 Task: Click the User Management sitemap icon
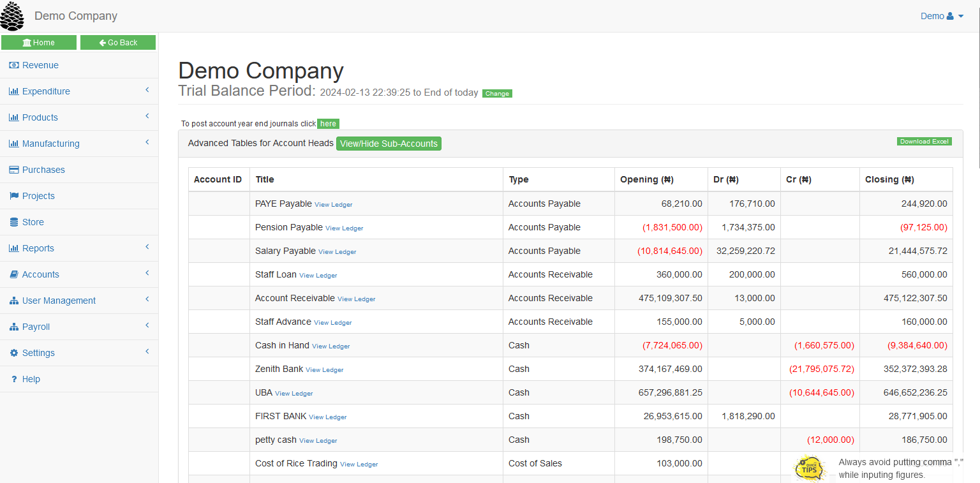14,301
